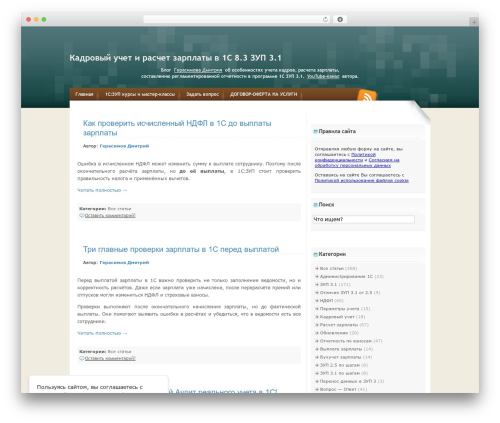Click the Что ищем? search field
Image resolution: width=500 pixels, height=423 pixels.
364,219
